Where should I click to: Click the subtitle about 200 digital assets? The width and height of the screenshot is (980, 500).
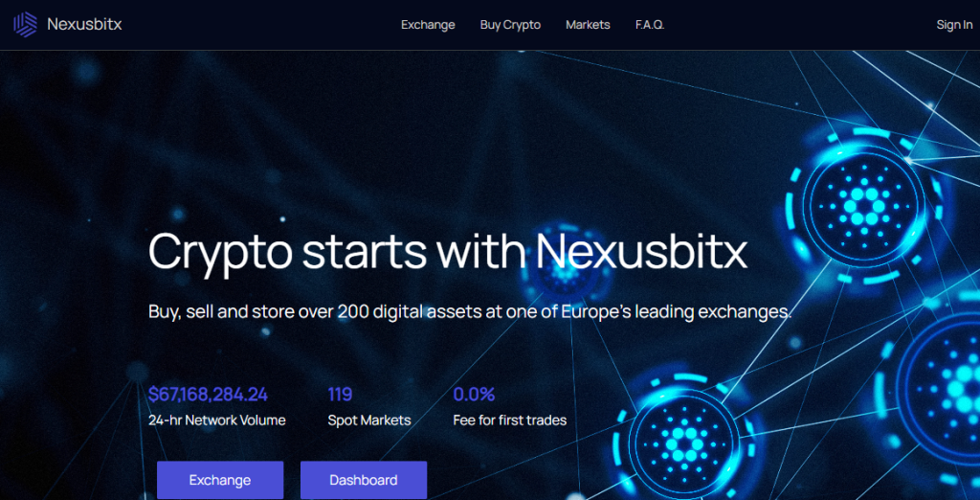(470, 311)
